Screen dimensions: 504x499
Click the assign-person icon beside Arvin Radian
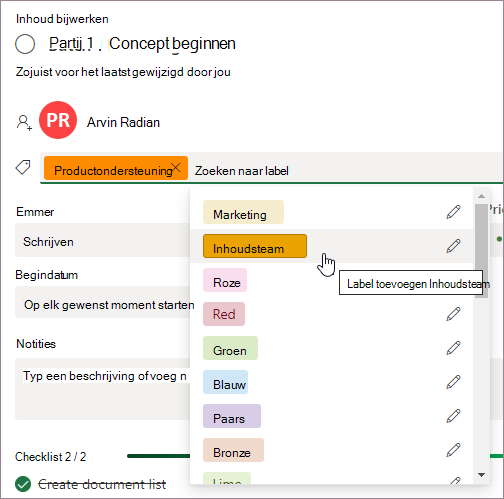(x=24, y=123)
